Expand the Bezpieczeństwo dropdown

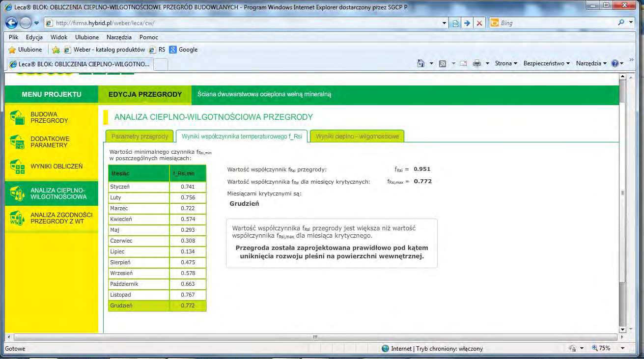pyautogui.click(x=546, y=63)
